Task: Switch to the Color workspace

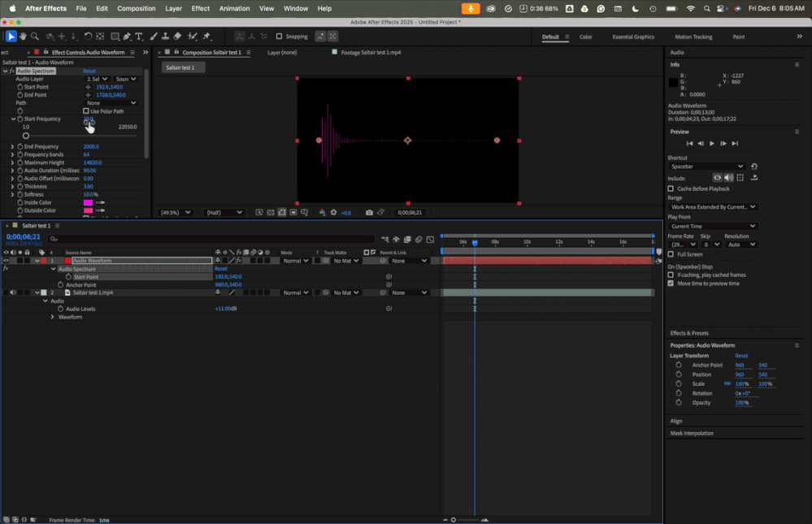Action: coord(586,37)
